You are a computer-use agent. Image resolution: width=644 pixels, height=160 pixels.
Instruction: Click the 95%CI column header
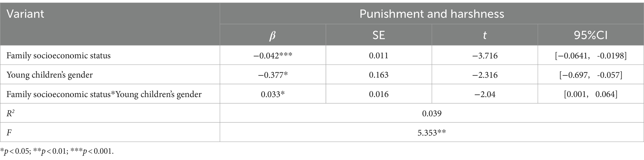click(x=591, y=35)
